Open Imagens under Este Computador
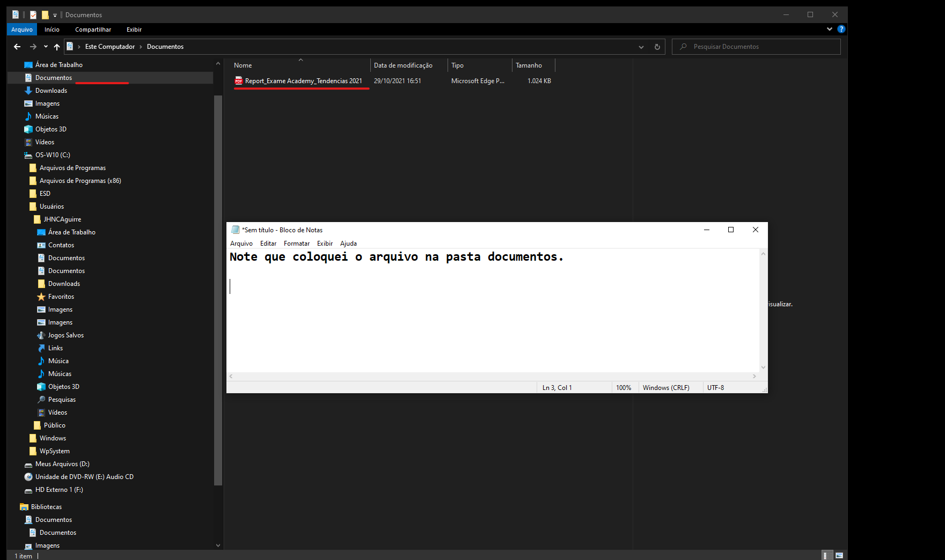Screen dimensions: 945x560 (x=47, y=104)
